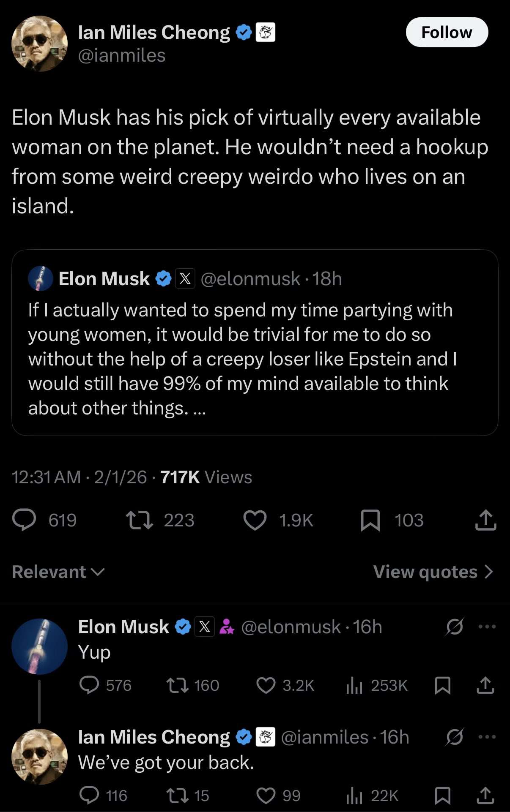Open more options on "We've got your back" reply
Image resolution: width=510 pixels, height=812 pixels.
pyautogui.click(x=487, y=737)
